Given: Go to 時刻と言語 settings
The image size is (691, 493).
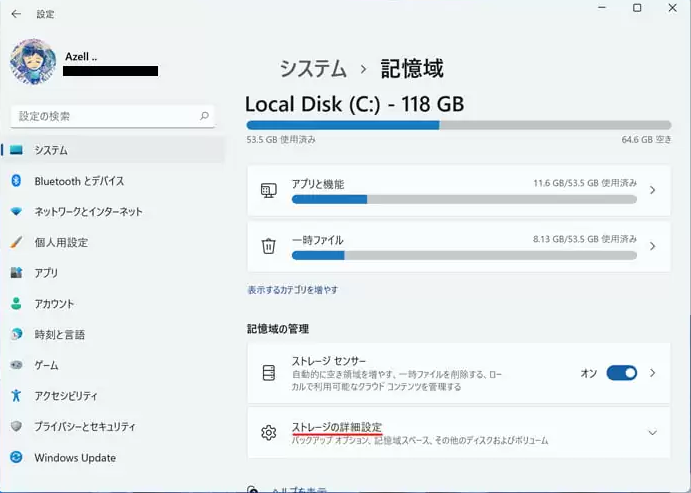Looking at the screenshot, I should coord(60,334).
